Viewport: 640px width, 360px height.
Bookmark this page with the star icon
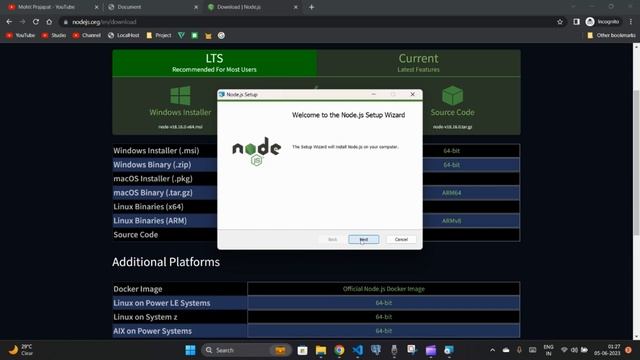coord(560,22)
